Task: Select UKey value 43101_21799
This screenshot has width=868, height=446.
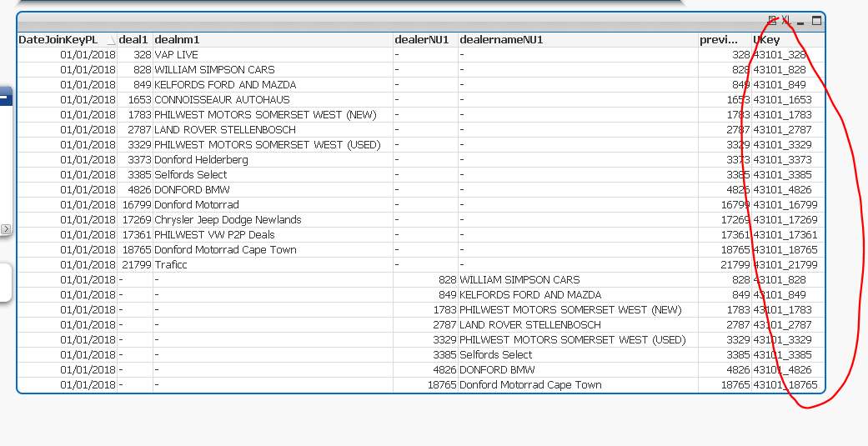Action: (x=785, y=264)
